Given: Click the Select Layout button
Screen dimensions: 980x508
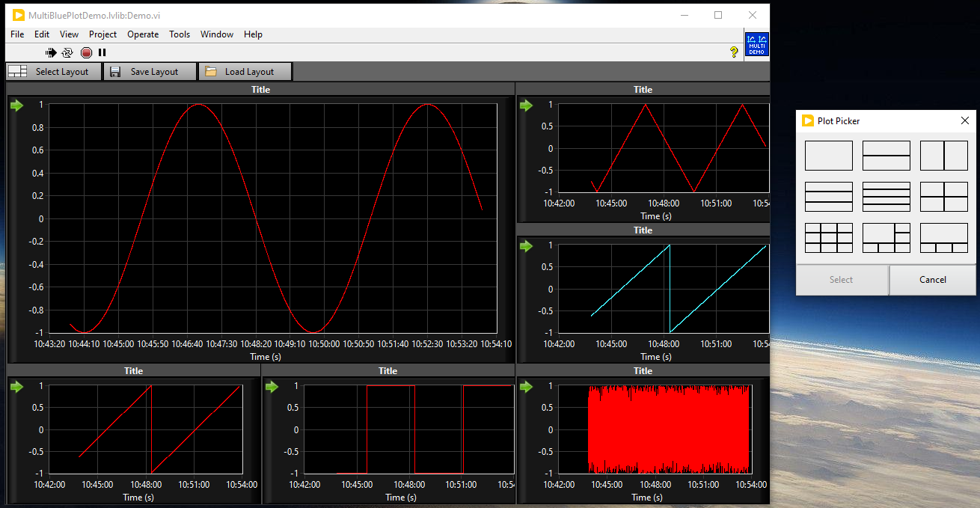Looking at the screenshot, I should tap(53, 71).
